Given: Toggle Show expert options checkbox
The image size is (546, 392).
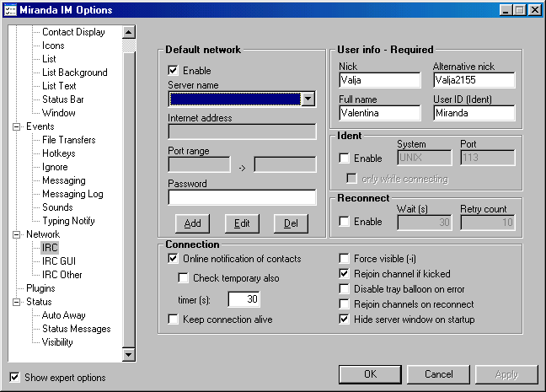Looking at the screenshot, I should 14,377.
